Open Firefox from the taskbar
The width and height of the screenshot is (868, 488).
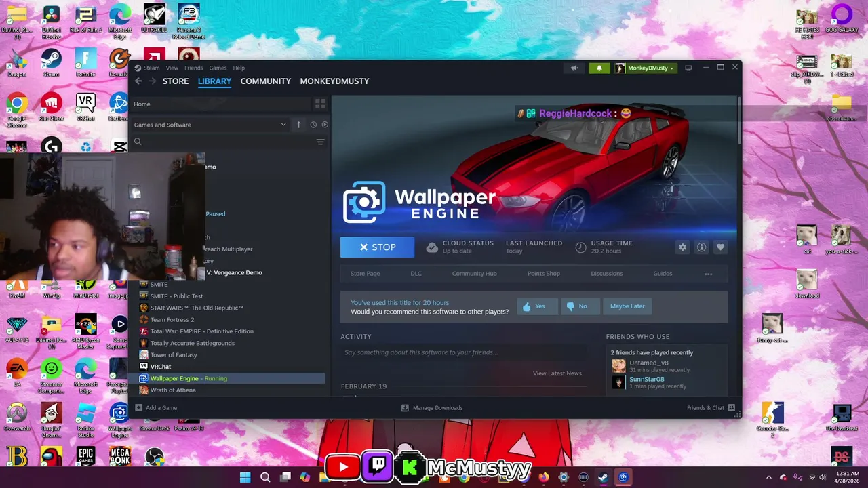tap(543, 477)
